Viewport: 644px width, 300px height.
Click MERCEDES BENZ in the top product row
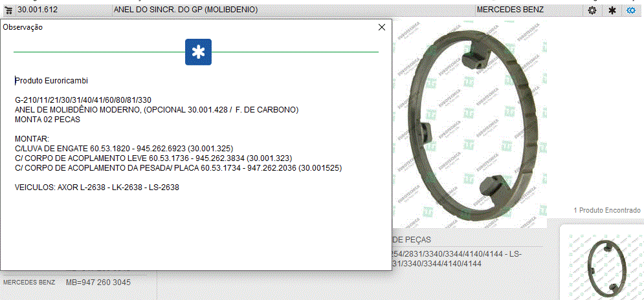pos(510,10)
